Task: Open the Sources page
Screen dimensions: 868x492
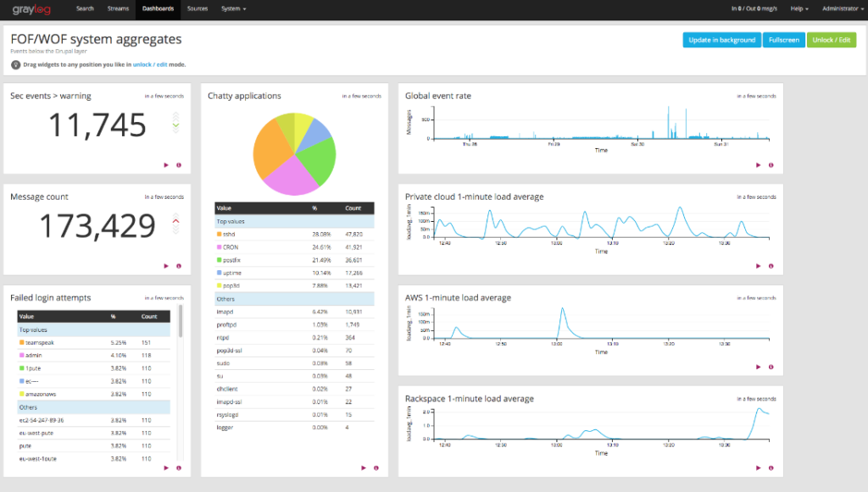Action: click(197, 9)
